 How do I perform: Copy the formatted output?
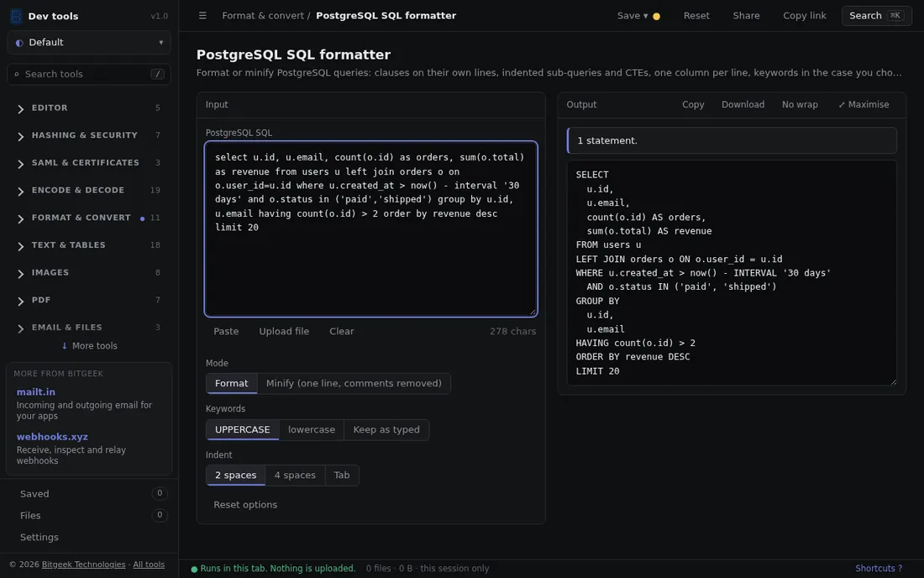tap(693, 104)
